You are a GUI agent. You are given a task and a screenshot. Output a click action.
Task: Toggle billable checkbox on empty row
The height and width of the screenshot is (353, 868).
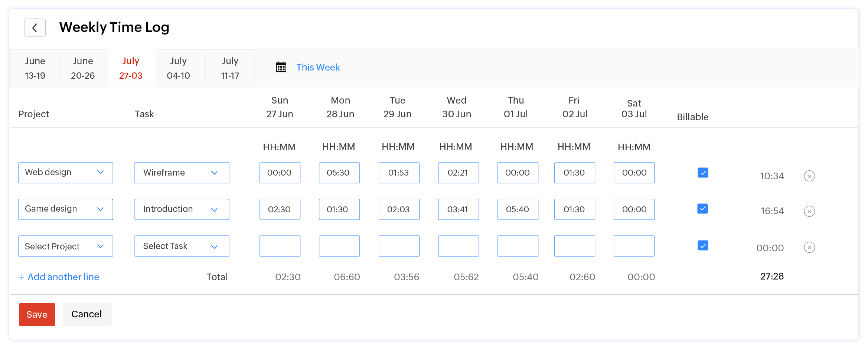[x=703, y=245]
